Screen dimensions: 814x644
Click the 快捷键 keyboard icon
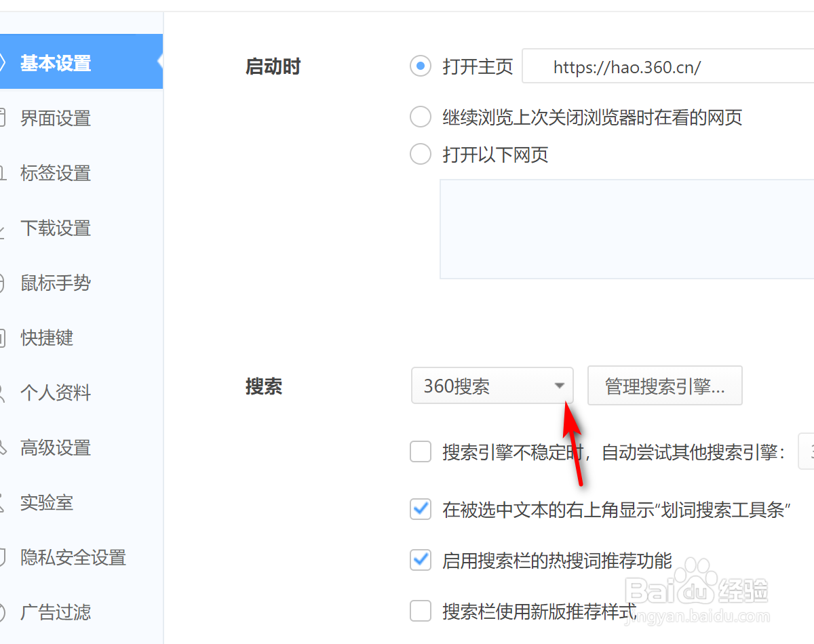pos(2,338)
